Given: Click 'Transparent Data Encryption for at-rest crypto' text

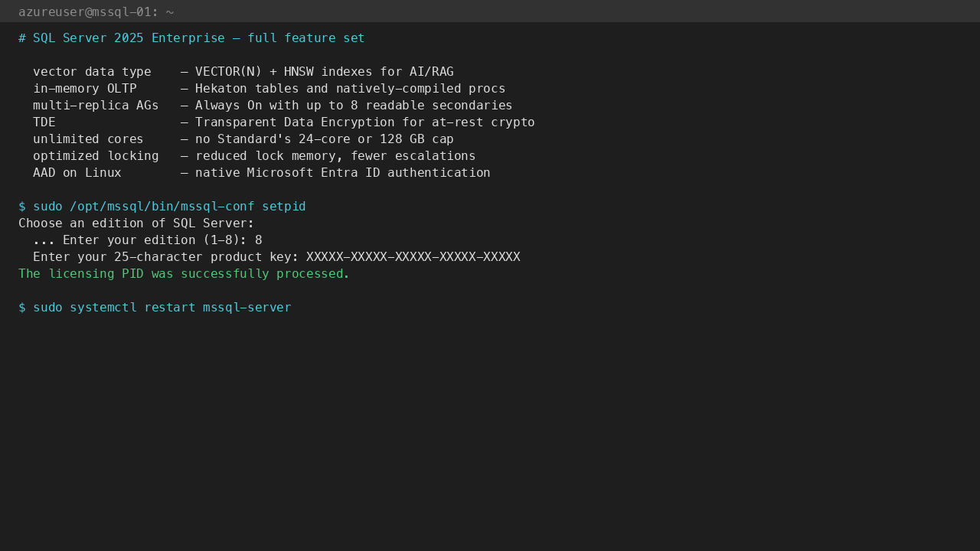Looking at the screenshot, I should 365,122.
